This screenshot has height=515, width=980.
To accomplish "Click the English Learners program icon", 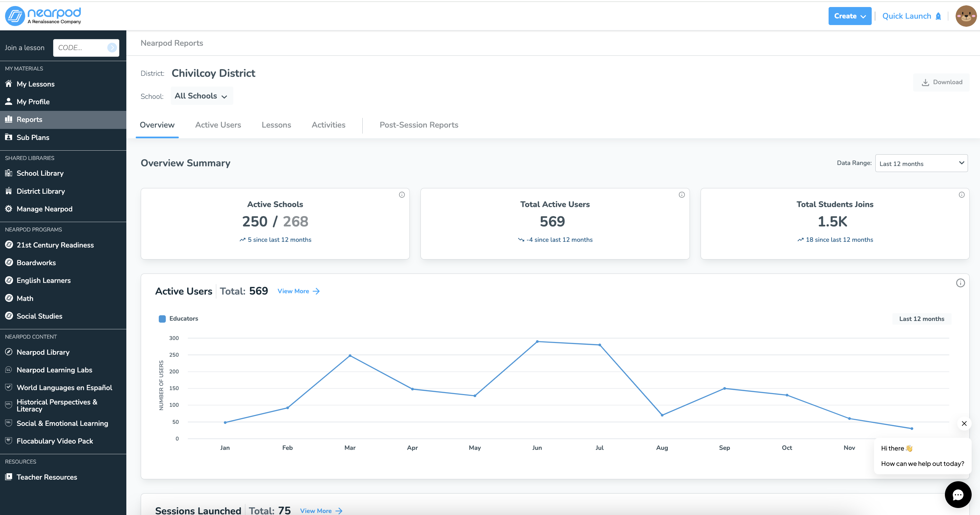I will tap(9, 280).
